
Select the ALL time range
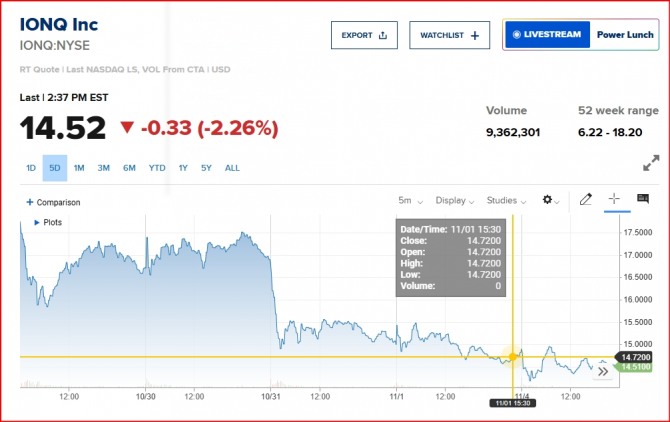click(x=232, y=168)
